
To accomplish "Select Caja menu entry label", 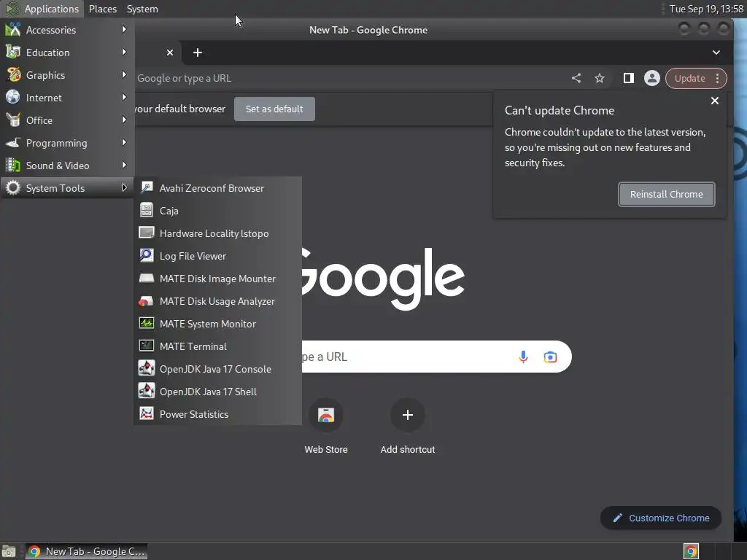I will 169,211.
